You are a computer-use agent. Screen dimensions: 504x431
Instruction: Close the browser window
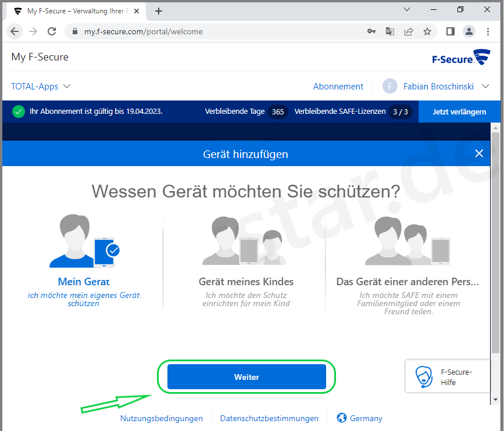click(x=487, y=10)
